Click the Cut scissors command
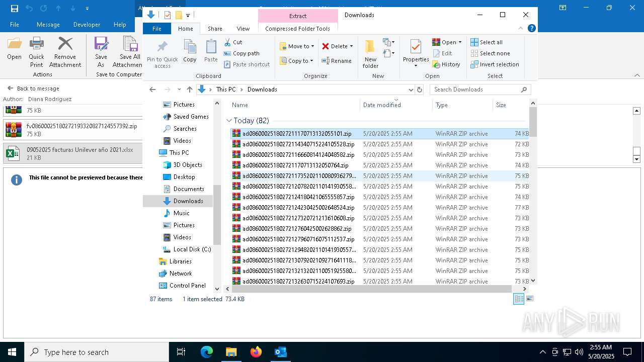This screenshot has width=644, height=362. 233,42
